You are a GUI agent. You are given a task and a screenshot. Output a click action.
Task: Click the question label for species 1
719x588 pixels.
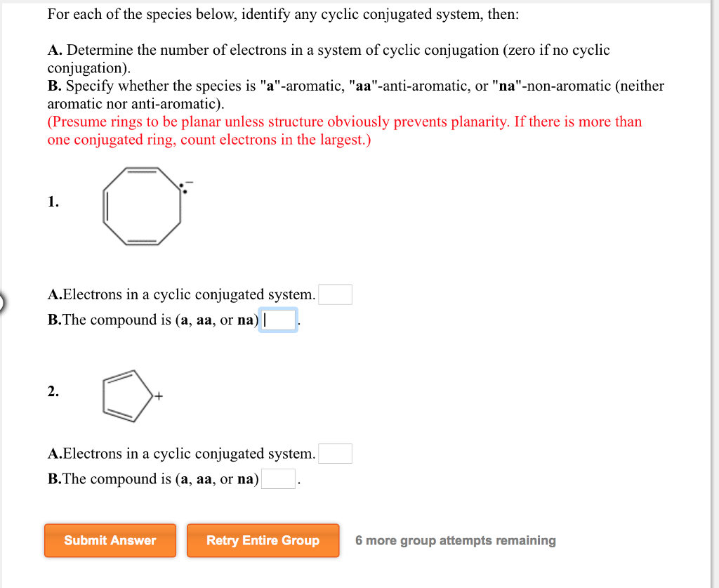click(x=53, y=202)
